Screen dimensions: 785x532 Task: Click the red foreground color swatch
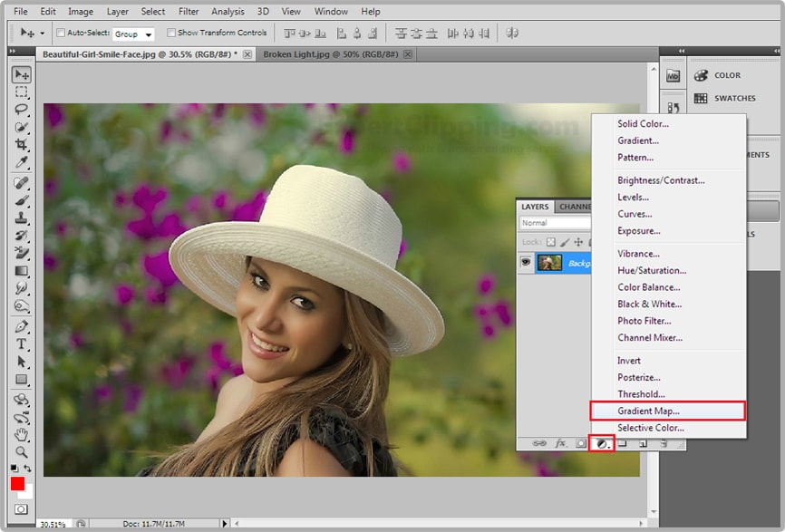pyautogui.click(x=17, y=484)
